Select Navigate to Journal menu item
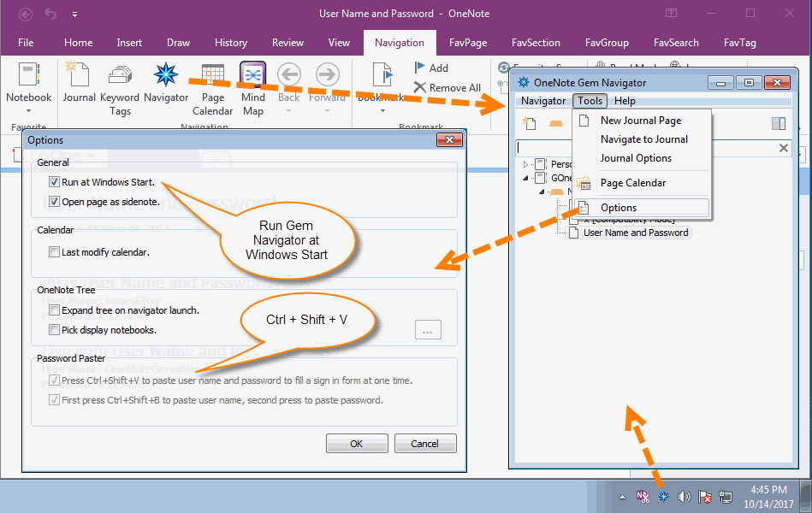 (x=642, y=139)
